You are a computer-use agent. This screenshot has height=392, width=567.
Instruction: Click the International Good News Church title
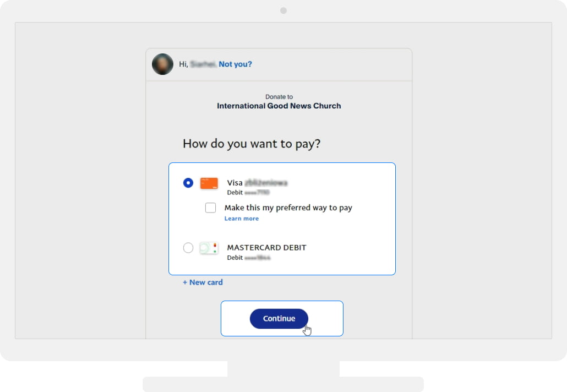(x=279, y=106)
